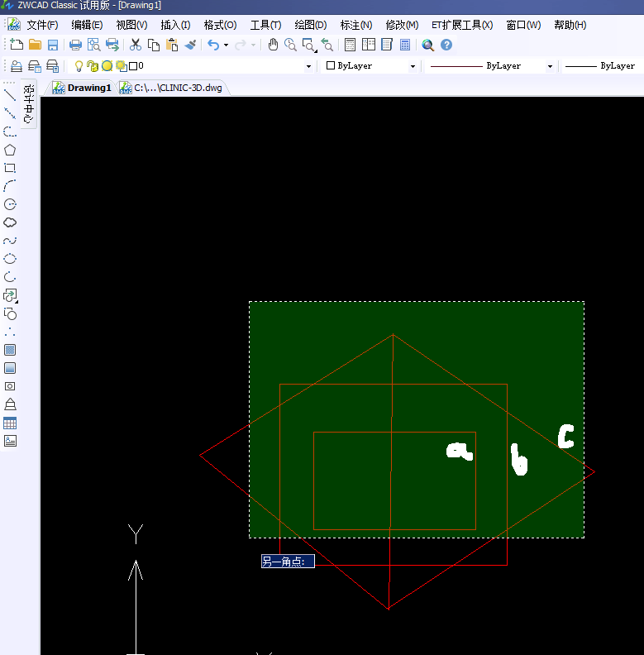Switch to the CLINIC-3D.dwg tab

coord(171,87)
